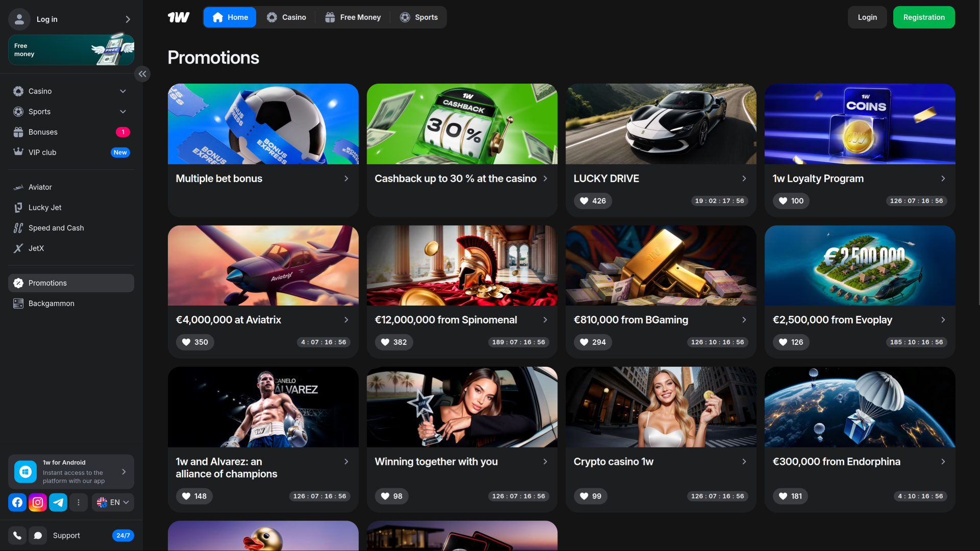This screenshot has width=980, height=551.
Task: Click the Speed and Cash icon
Action: pos(18,228)
